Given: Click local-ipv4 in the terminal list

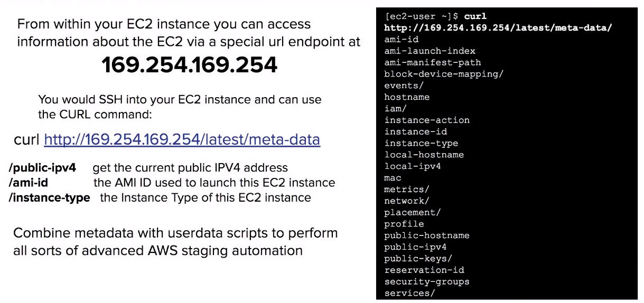Looking at the screenshot, I should point(413,166).
